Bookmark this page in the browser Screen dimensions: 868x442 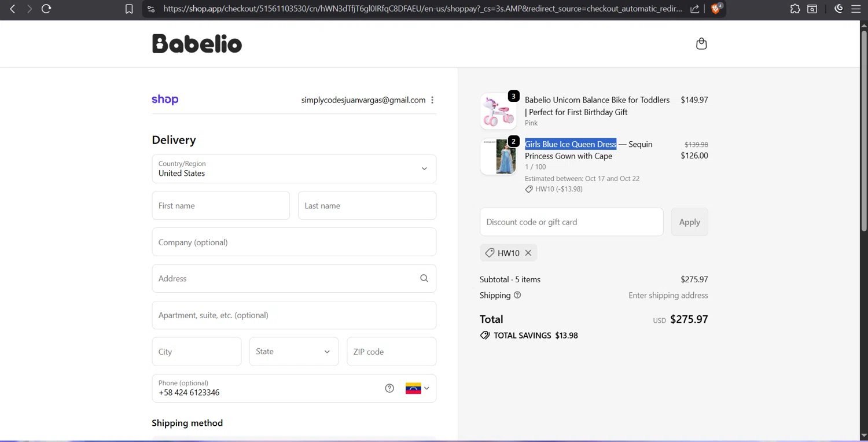tap(129, 9)
